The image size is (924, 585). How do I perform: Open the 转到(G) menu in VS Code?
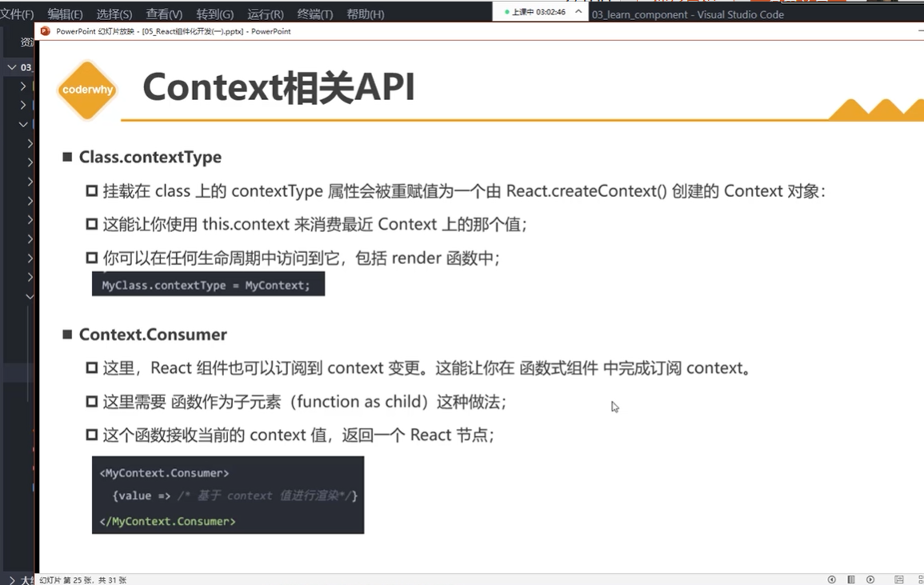[214, 14]
